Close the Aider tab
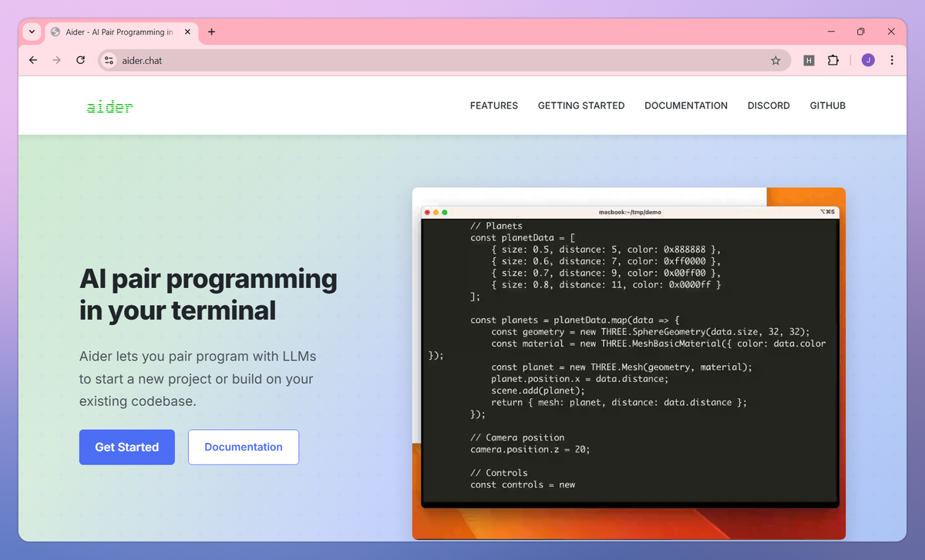 coord(187,32)
